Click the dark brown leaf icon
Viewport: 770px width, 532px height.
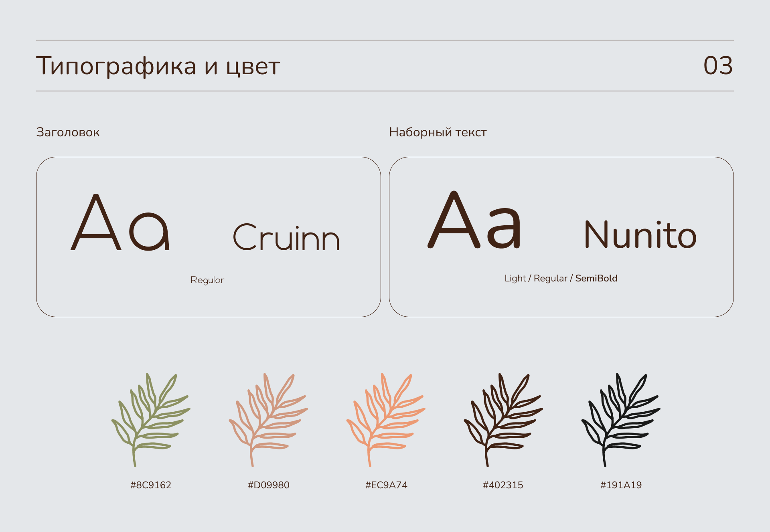coord(503,419)
